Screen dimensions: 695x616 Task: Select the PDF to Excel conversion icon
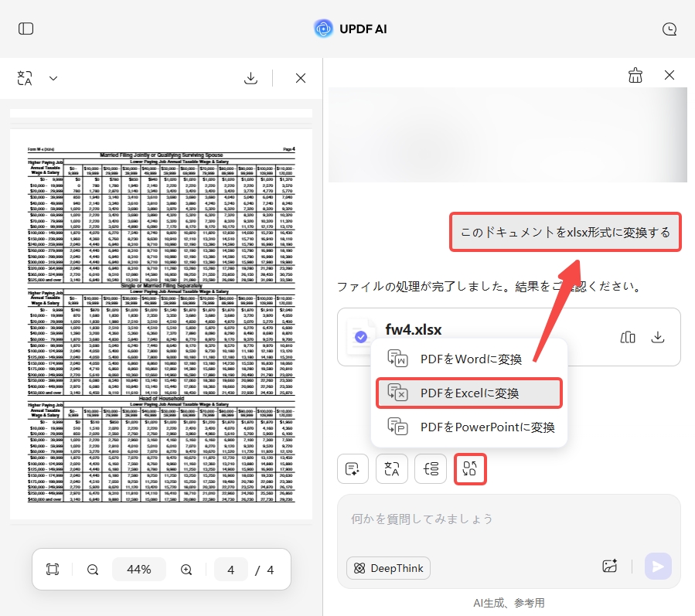(470, 469)
